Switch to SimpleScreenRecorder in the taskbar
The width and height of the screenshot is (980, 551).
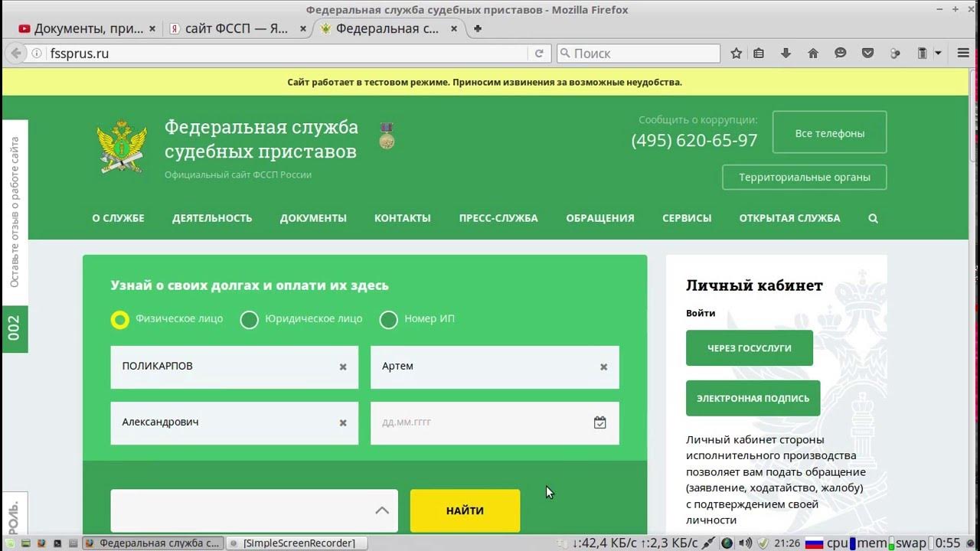pyautogui.click(x=296, y=543)
